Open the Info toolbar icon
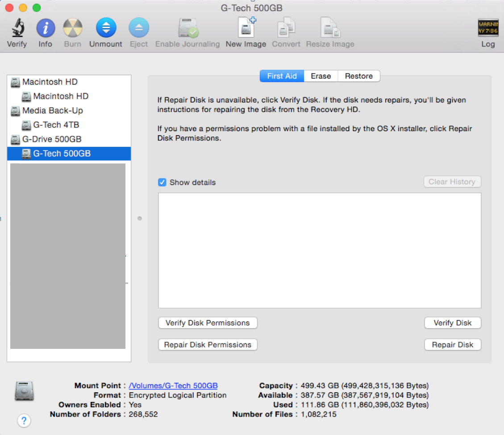This screenshot has width=504, height=435. pyautogui.click(x=46, y=28)
